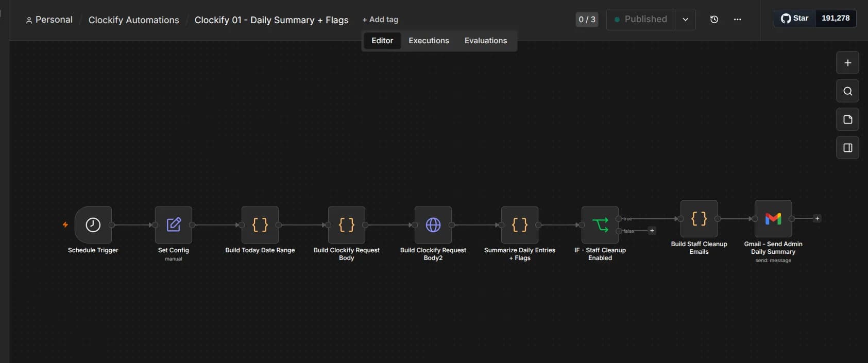Click the + Add tag link
Screen dimensions: 868x363
pos(380,20)
